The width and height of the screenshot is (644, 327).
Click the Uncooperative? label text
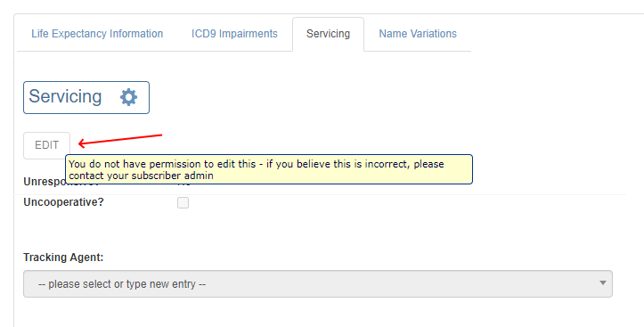coord(63,202)
